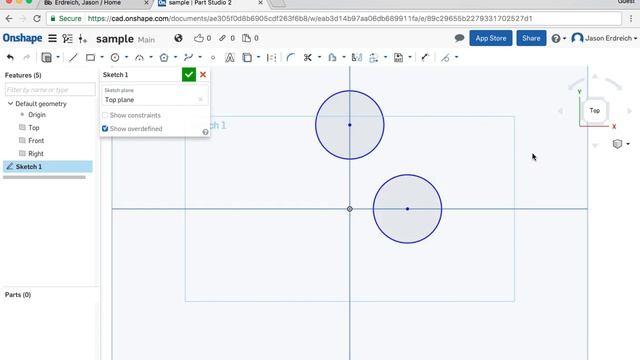This screenshot has width=640, height=360.
Task: Select the Right plane in feature list
Action: (36, 153)
